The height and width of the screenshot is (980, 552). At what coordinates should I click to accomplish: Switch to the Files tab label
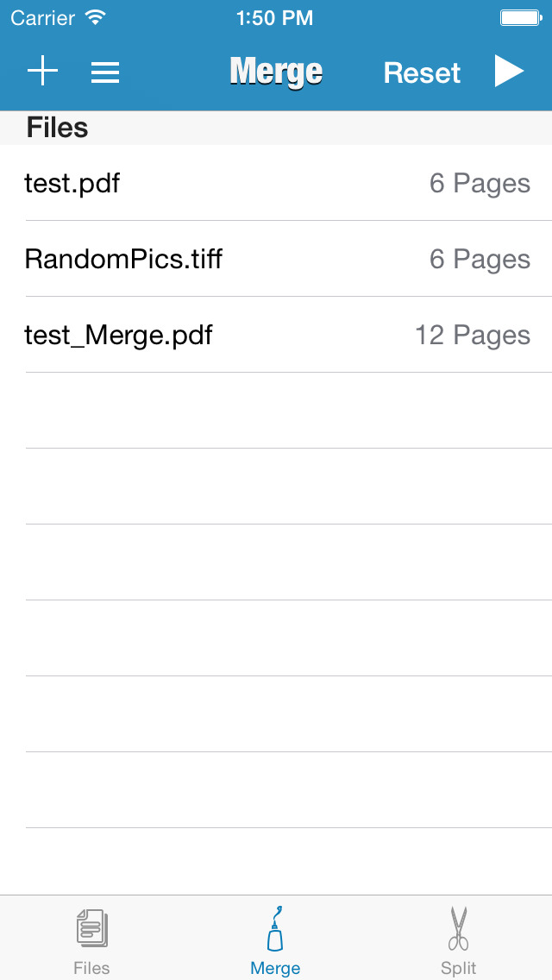click(x=91, y=968)
